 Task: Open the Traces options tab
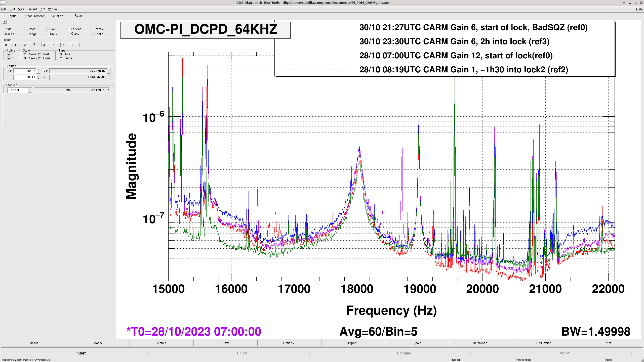coord(9,34)
